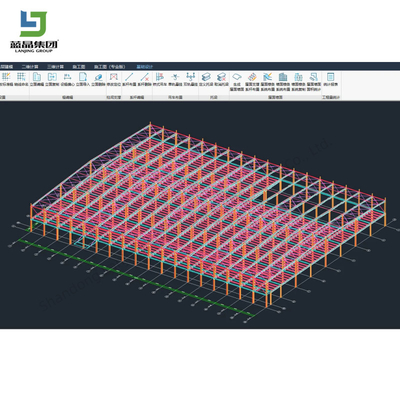Click the steel beam with red X cancel icon
This screenshot has height=400, width=400.
[x=221, y=77]
